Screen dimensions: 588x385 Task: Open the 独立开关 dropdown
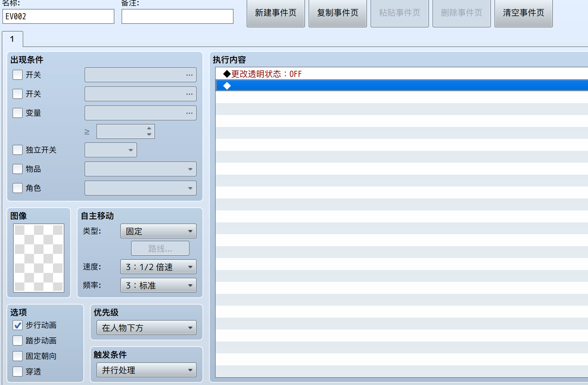(111, 150)
